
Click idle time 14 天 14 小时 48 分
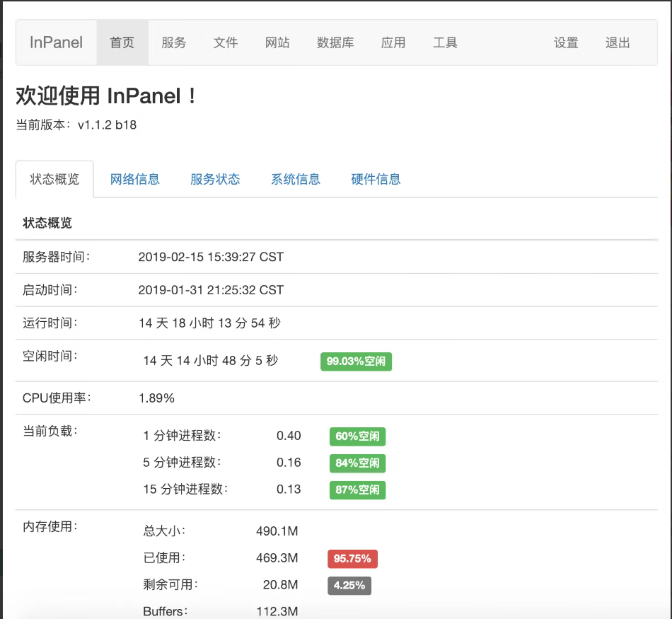(197, 361)
